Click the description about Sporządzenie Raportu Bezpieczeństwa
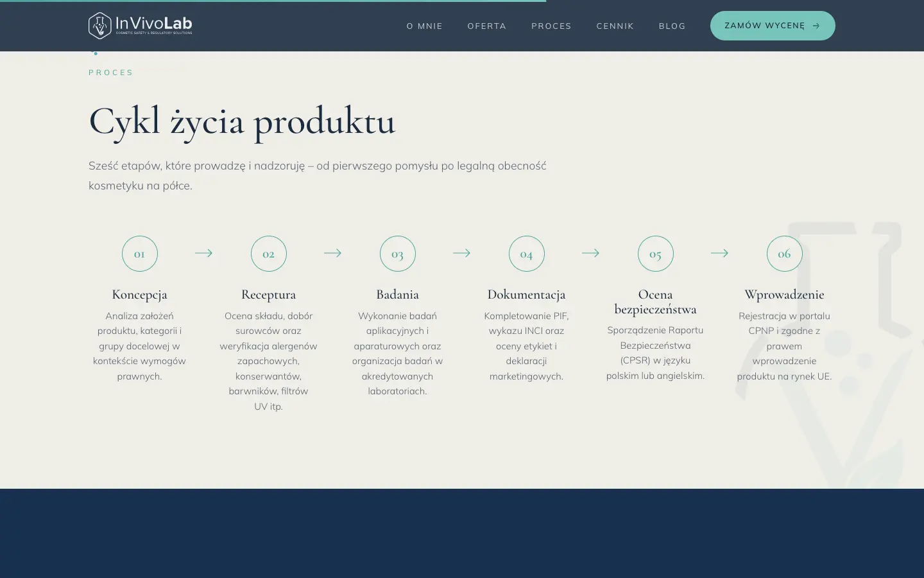 coord(656,353)
